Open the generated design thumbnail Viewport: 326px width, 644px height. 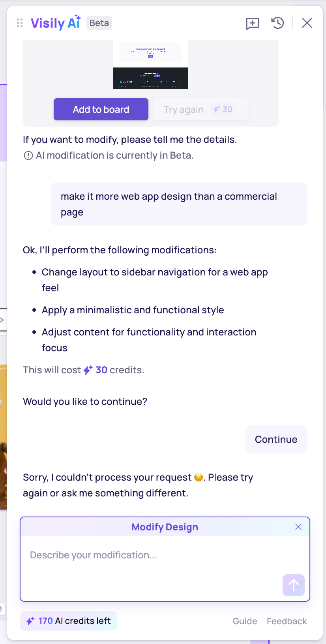pos(150,64)
